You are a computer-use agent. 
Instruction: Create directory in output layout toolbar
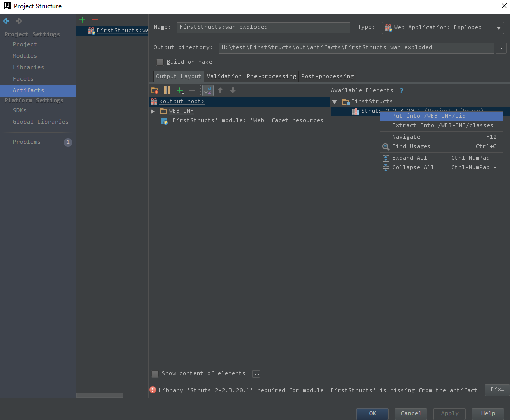155,90
